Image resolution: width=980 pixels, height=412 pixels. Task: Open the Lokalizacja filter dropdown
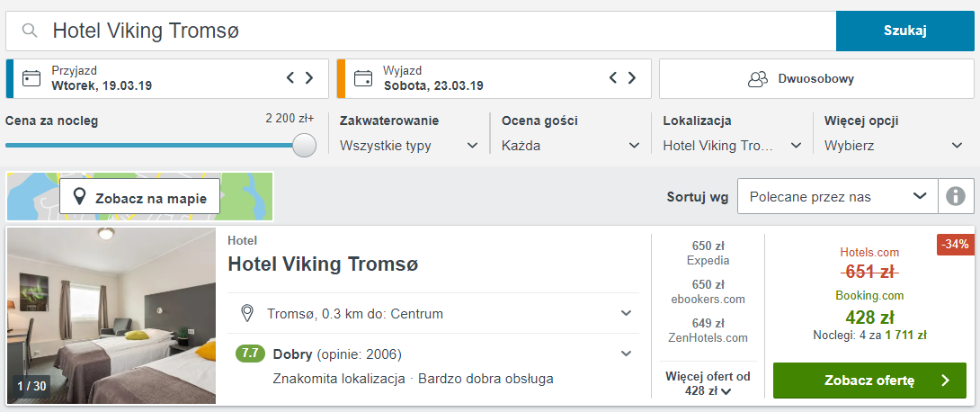click(x=732, y=146)
